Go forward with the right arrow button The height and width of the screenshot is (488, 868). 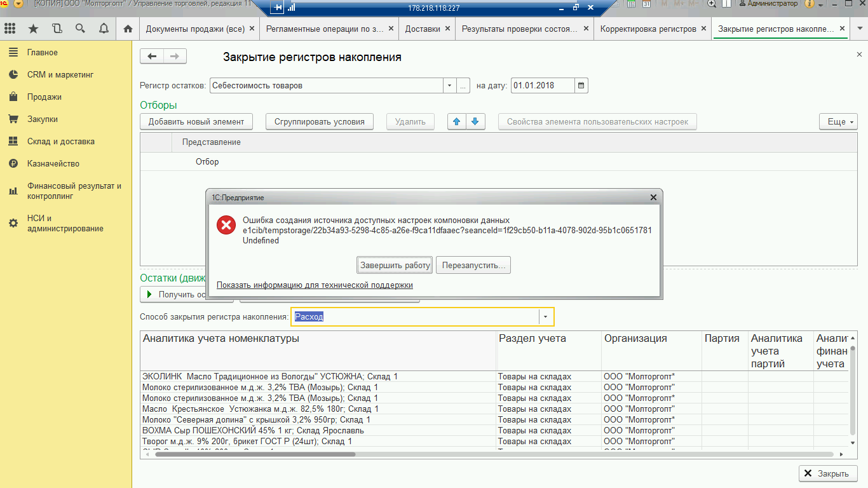pyautogui.click(x=175, y=57)
